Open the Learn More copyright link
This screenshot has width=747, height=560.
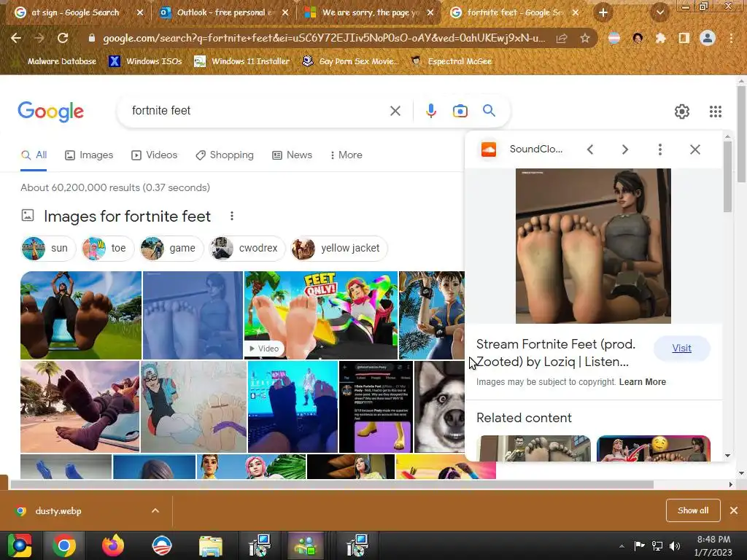pos(642,382)
